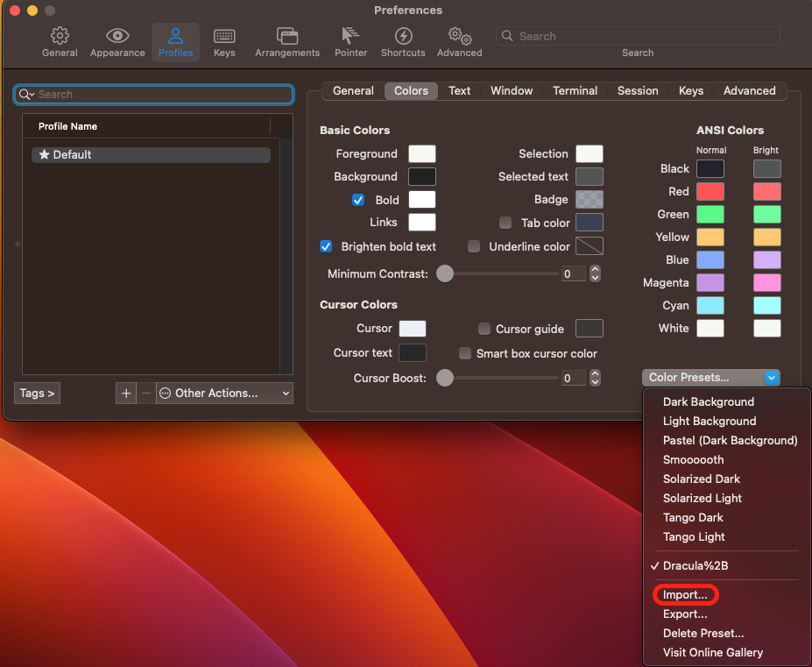The width and height of the screenshot is (812, 667).
Task: Click the Selection color swatch
Action: (x=590, y=154)
